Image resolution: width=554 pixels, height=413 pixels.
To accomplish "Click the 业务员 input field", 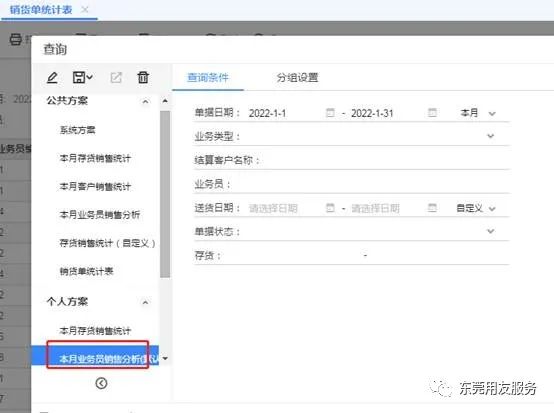I will (370, 184).
